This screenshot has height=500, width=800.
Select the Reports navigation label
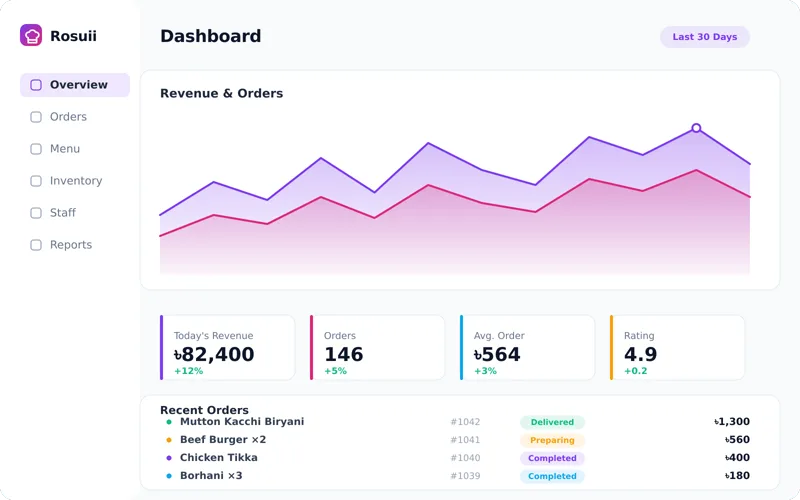pyautogui.click(x=71, y=245)
